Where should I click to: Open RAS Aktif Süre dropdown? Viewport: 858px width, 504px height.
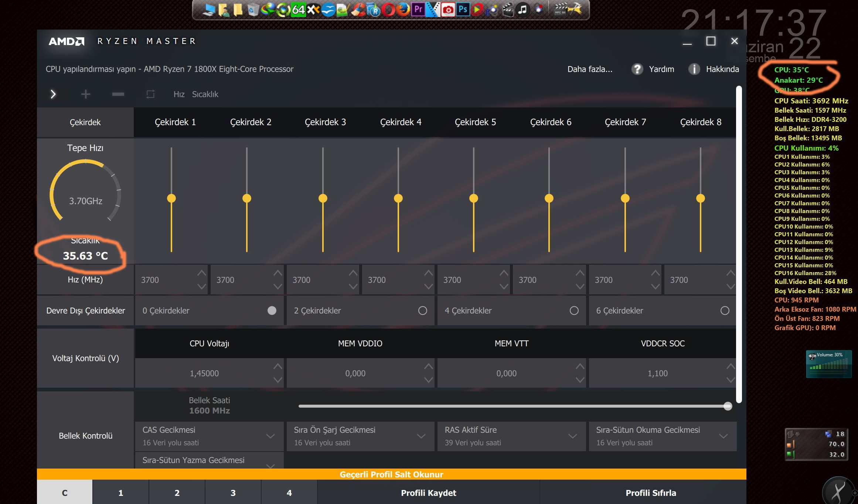[x=511, y=436]
